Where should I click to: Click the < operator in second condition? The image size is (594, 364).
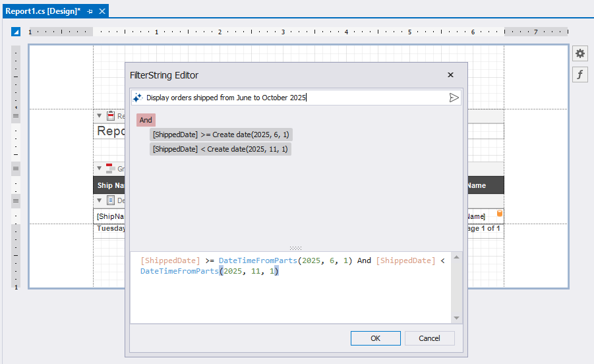(203, 149)
